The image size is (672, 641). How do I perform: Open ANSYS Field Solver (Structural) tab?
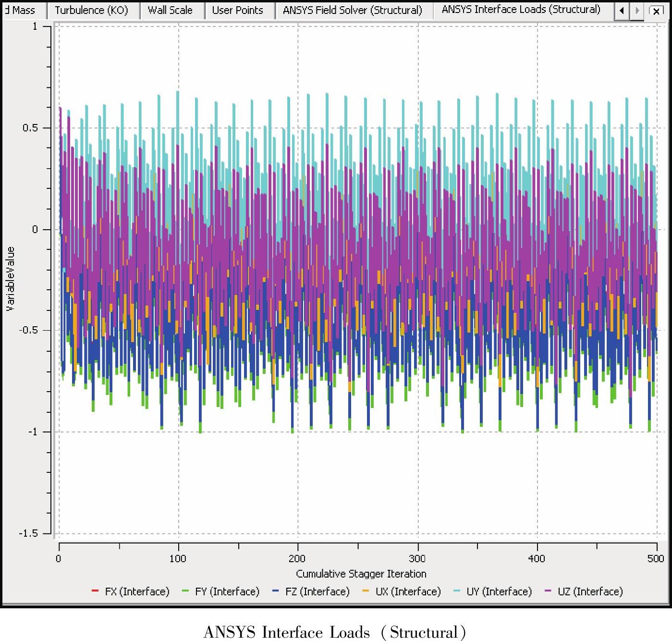(354, 11)
